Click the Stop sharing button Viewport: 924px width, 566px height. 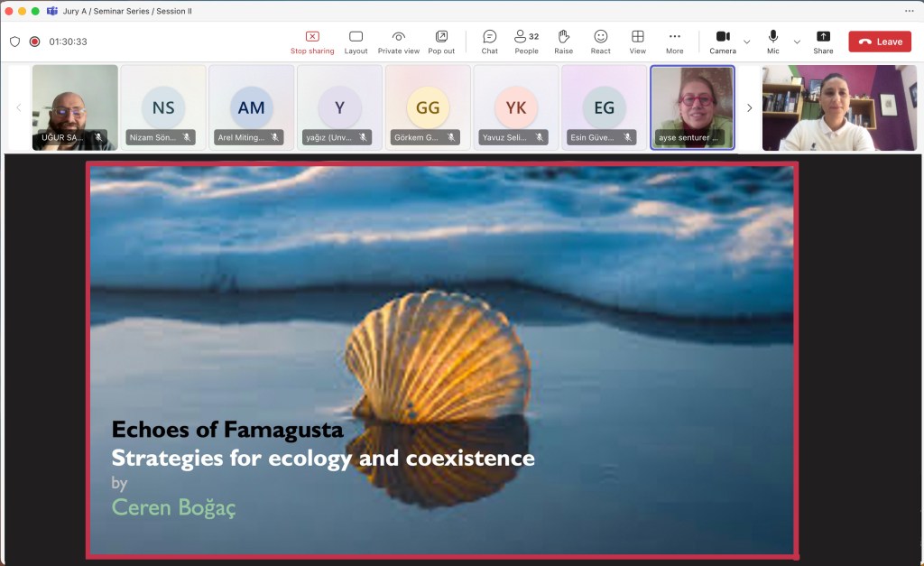(x=312, y=42)
